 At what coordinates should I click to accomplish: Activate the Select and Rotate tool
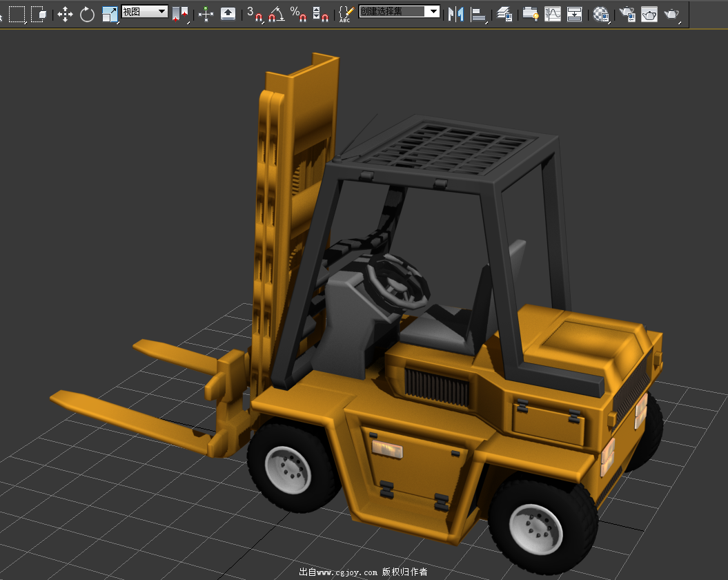pos(87,14)
